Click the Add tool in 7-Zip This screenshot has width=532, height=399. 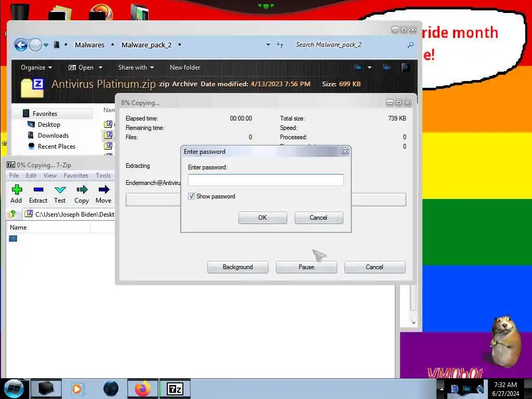coord(16,194)
